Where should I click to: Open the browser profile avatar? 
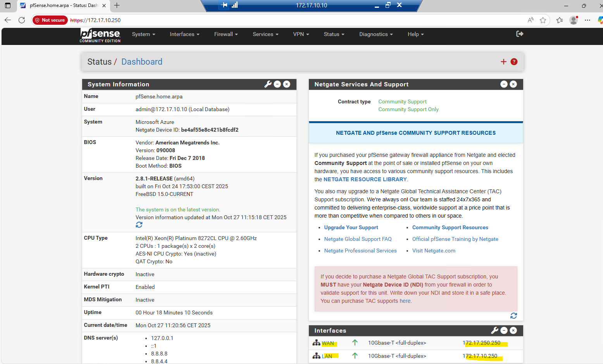574,20
